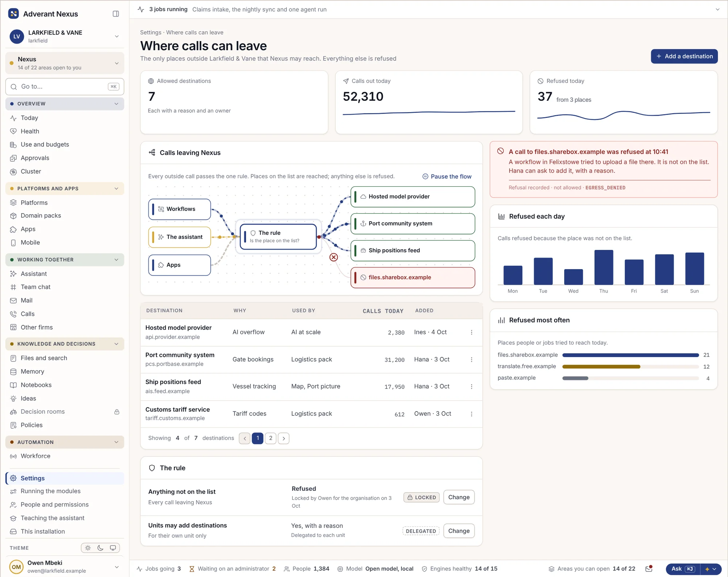Switch to light theme

pyautogui.click(x=88, y=548)
